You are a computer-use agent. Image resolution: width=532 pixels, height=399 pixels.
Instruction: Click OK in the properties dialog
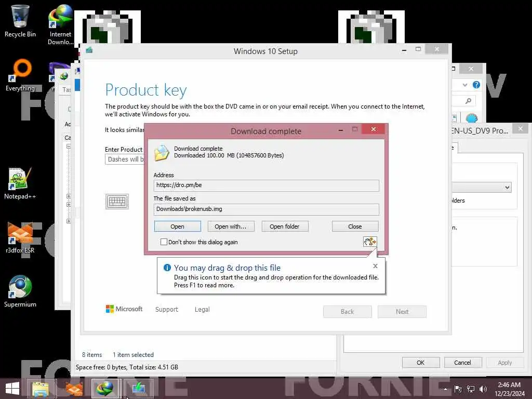click(x=421, y=362)
